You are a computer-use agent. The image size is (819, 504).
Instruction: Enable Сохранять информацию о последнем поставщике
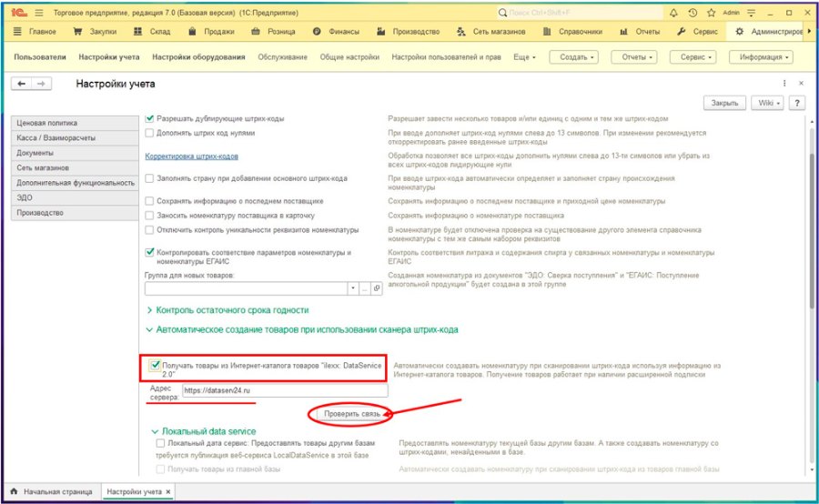click(149, 201)
